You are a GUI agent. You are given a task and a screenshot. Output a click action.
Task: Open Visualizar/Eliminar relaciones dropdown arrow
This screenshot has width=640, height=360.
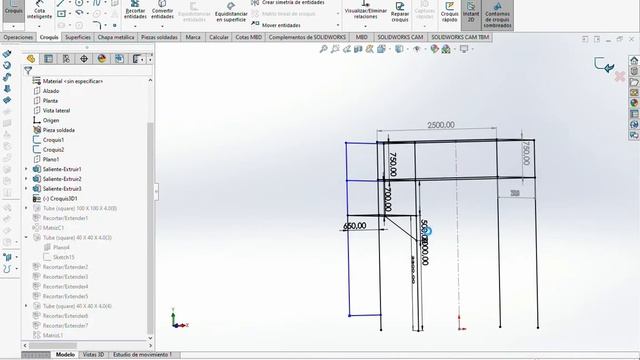click(x=365, y=26)
